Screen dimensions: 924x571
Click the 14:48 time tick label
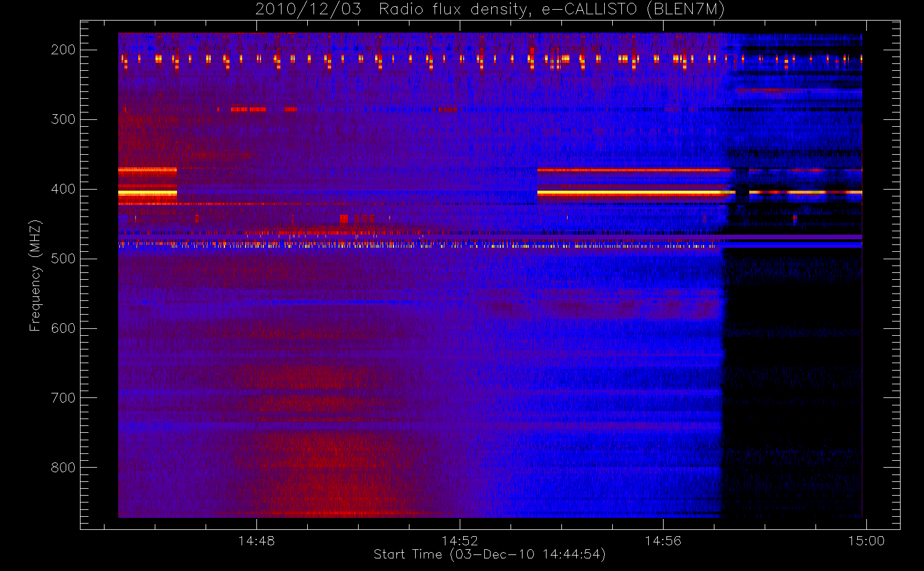[x=256, y=541]
